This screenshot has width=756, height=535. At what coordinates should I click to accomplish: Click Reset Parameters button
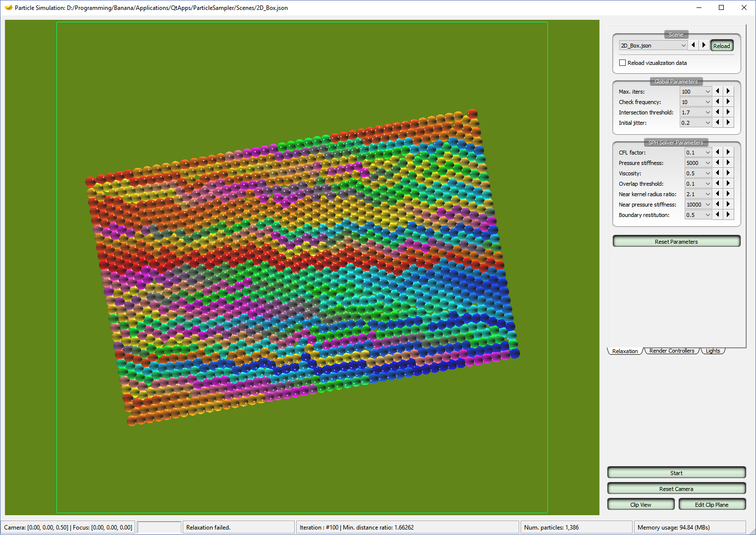coord(676,241)
